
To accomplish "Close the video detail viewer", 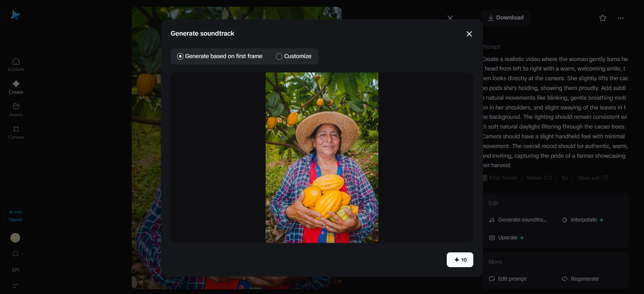I will coord(450,17).
